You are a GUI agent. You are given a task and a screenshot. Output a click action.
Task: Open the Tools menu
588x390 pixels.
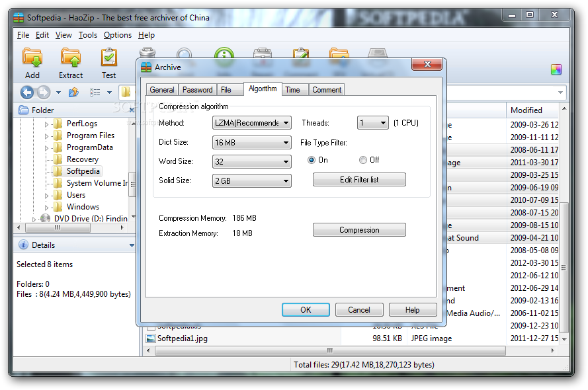click(88, 35)
